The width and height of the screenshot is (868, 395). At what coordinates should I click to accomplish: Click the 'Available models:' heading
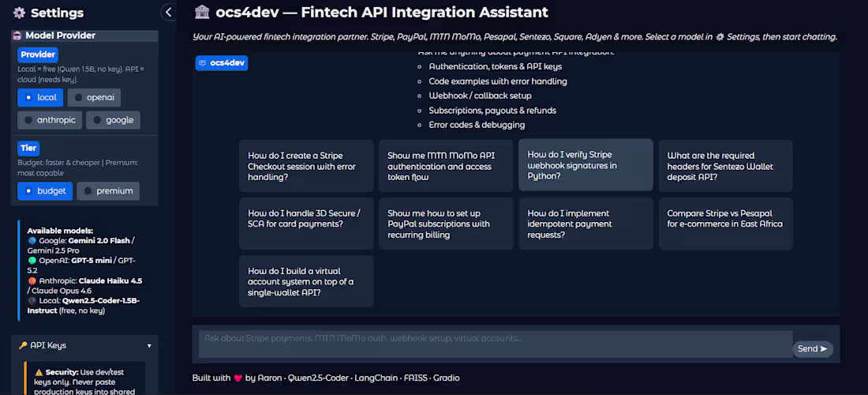click(60, 231)
